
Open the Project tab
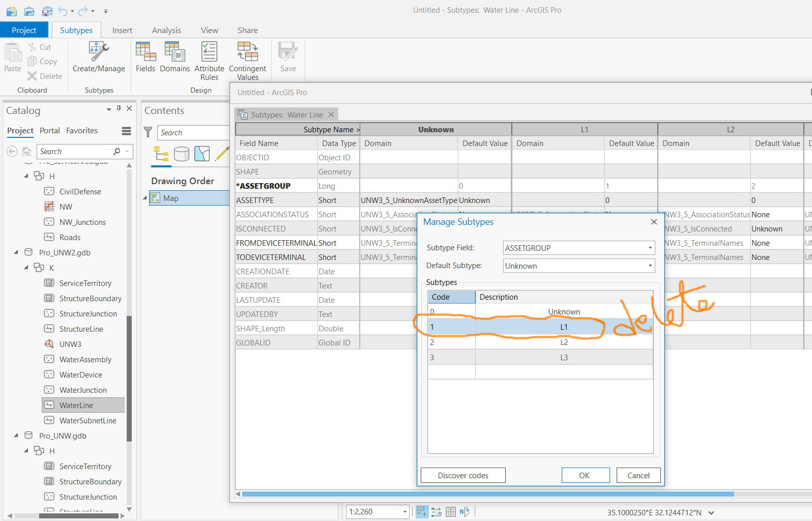24,30
